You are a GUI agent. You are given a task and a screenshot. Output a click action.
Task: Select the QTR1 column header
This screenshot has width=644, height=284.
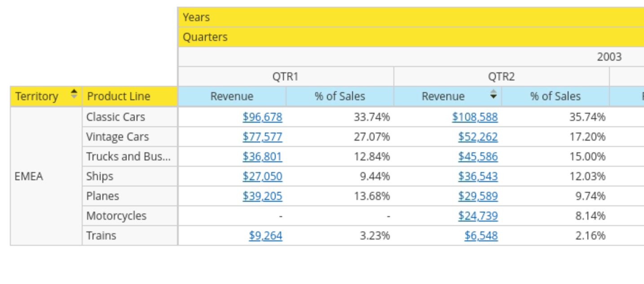(286, 77)
